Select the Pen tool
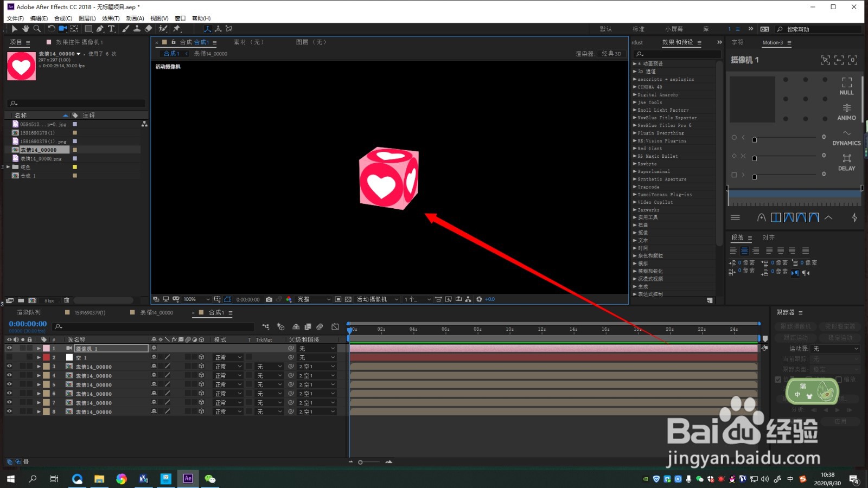 click(x=100, y=29)
